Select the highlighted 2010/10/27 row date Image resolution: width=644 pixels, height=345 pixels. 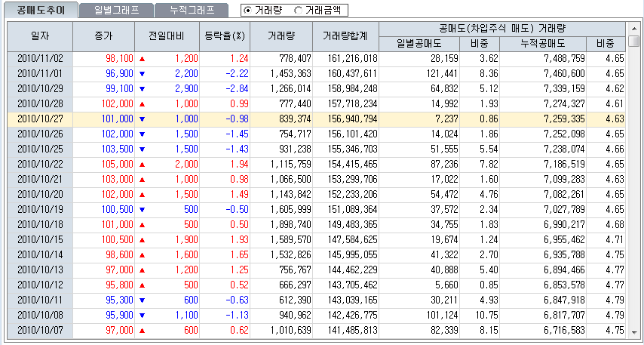coord(40,119)
